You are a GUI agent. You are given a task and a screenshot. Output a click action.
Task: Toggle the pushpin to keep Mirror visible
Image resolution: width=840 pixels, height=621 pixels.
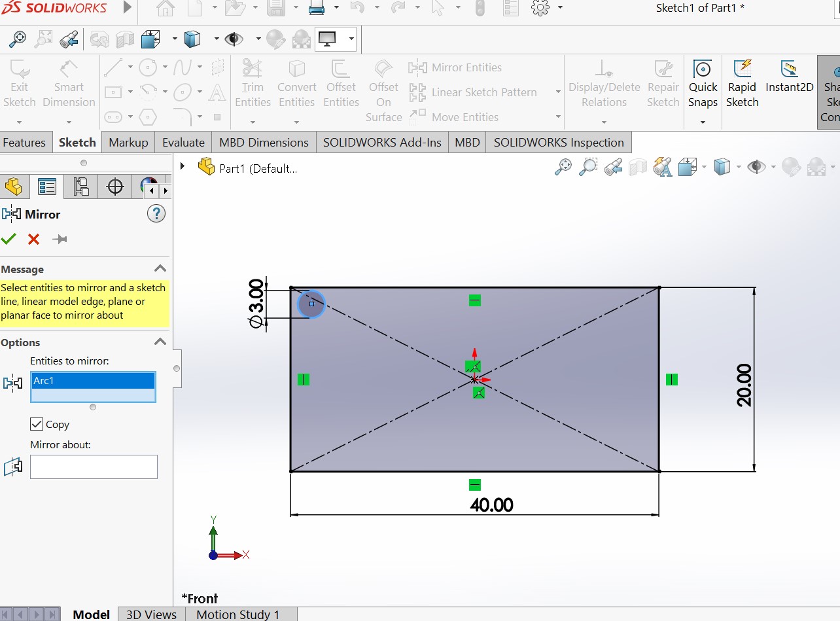(60, 240)
